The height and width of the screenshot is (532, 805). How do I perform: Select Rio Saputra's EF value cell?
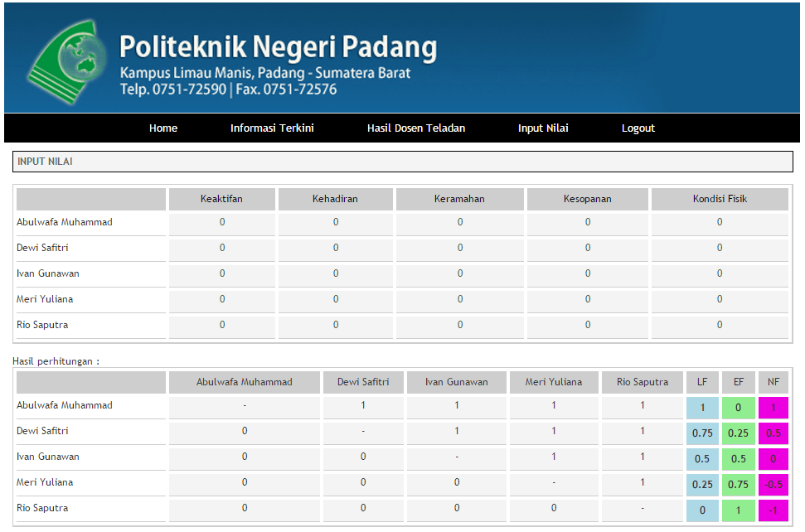click(x=738, y=510)
